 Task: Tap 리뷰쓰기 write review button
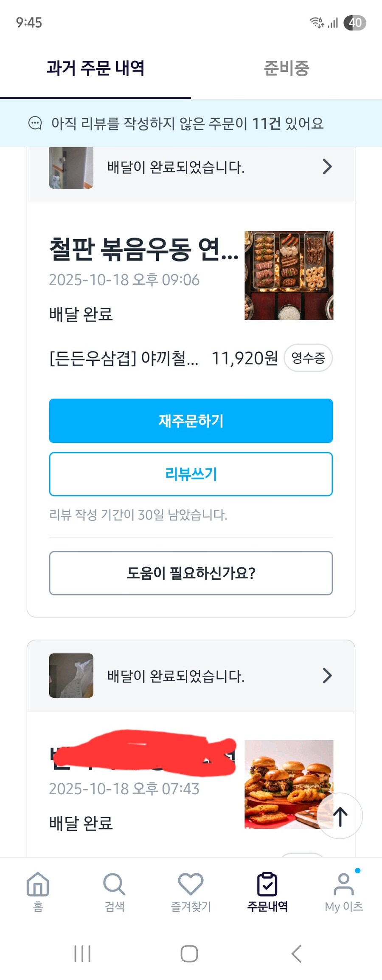point(191,474)
